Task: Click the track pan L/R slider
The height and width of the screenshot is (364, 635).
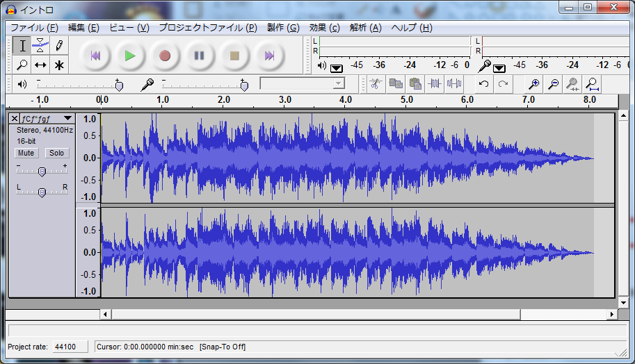Action: pos(42,192)
